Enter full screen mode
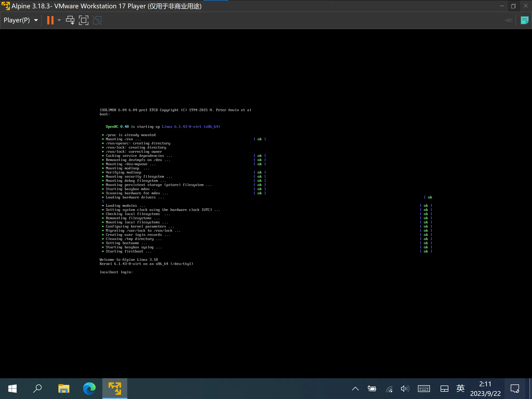Screen dimensions: 532x399 pyautogui.click(x=84, y=20)
